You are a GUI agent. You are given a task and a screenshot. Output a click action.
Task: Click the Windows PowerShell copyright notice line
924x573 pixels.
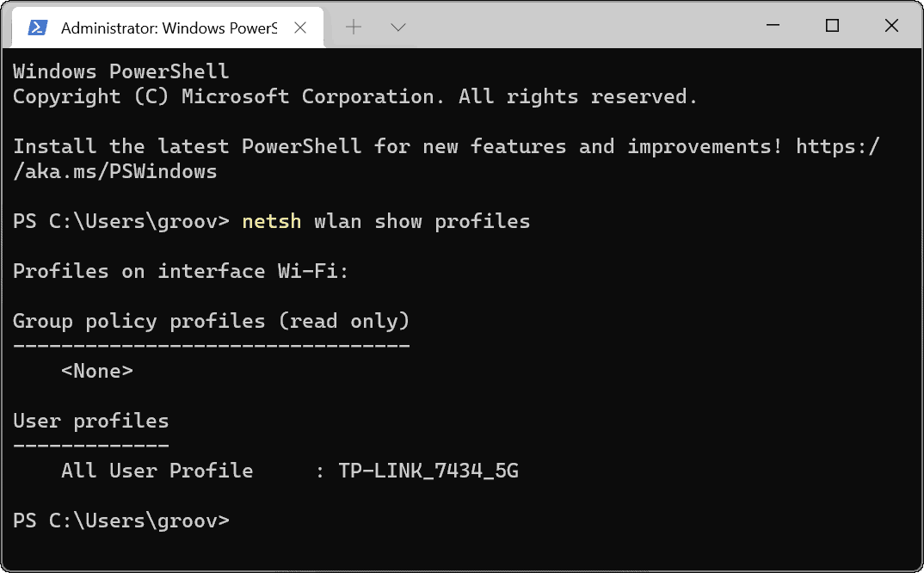(x=354, y=96)
